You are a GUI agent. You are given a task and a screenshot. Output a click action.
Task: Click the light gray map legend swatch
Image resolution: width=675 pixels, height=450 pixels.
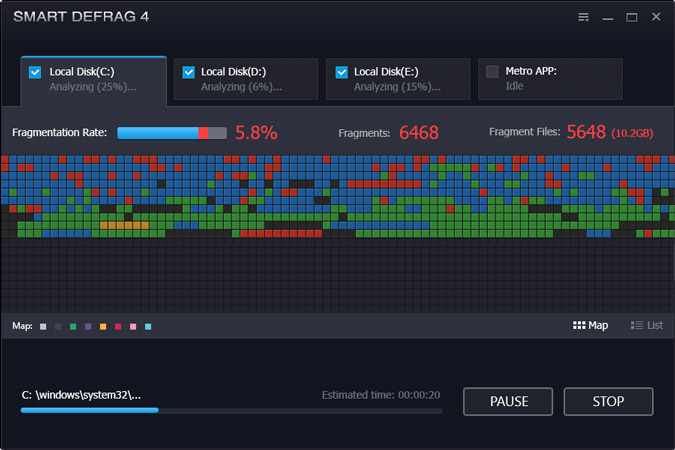coord(43,326)
